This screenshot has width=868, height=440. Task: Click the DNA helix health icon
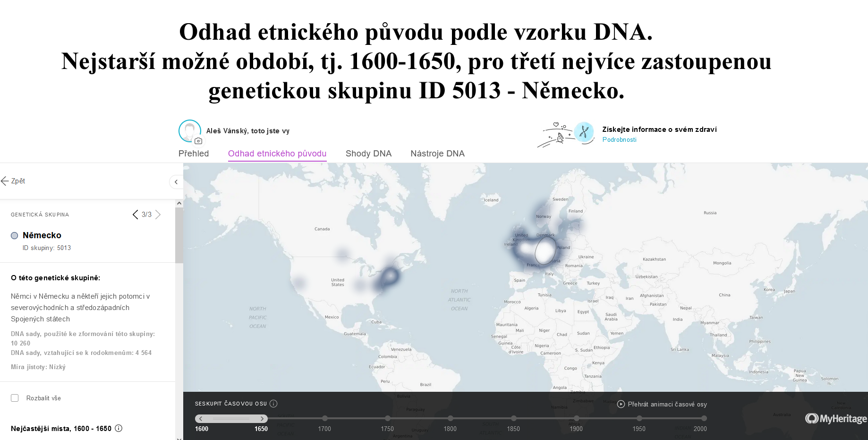(x=584, y=132)
